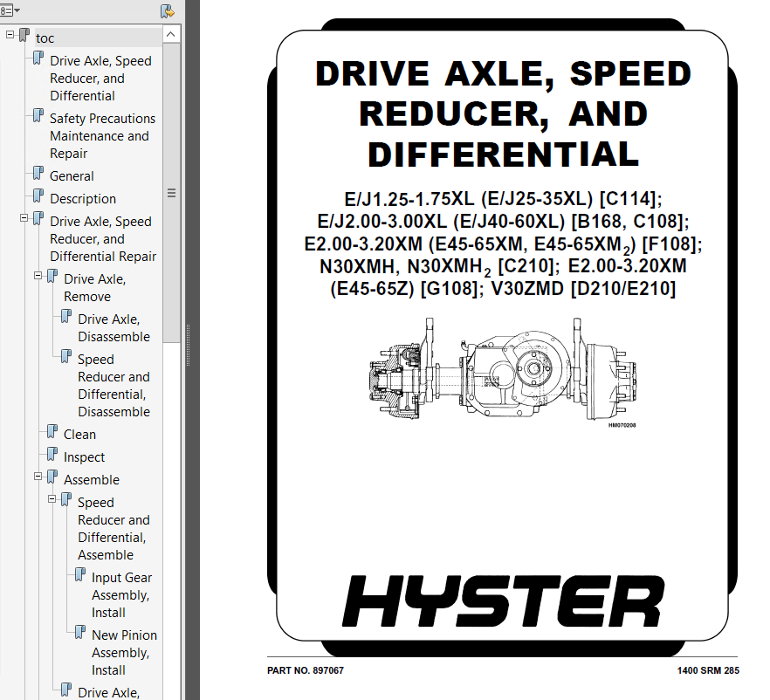
Task: Click the panel divider collapse handle
Action: [x=188, y=345]
